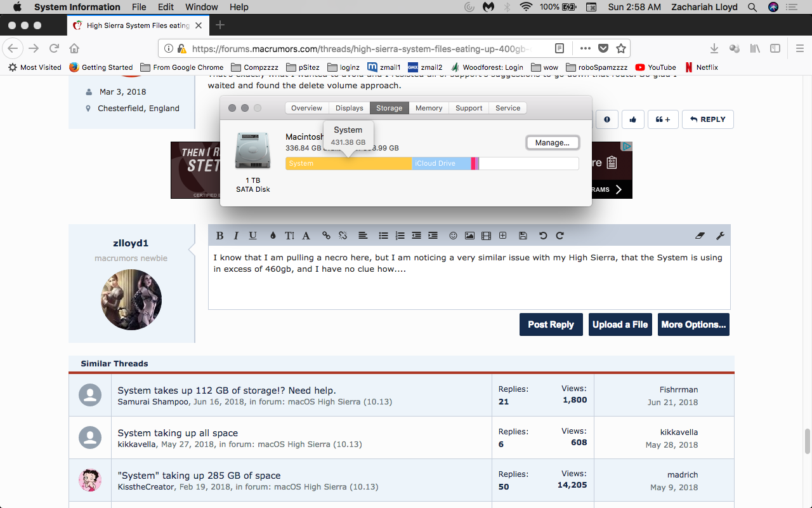Switch to the Overview tab
The width and height of the screenshot is (812, 508).
[306, 108]
